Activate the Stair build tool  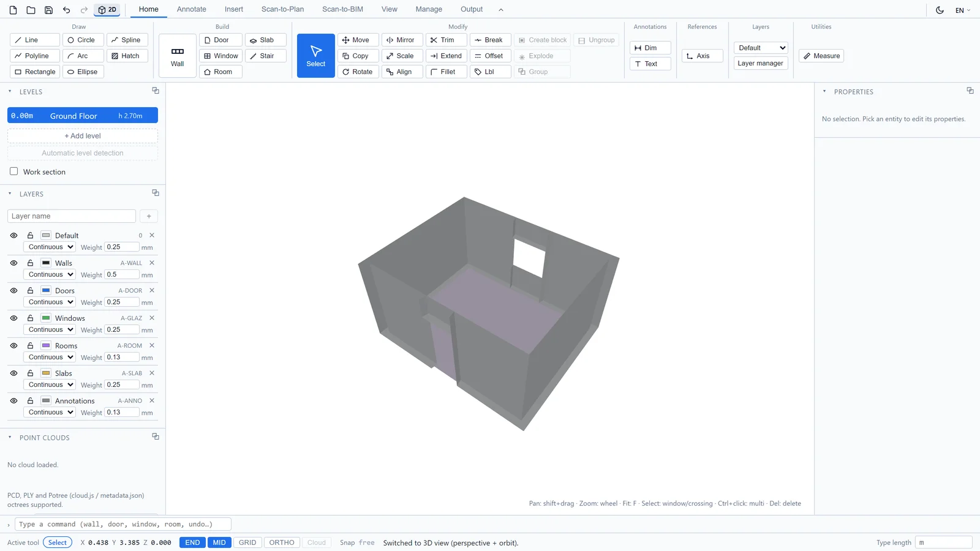pyautogui.click(x=266, y=56)
